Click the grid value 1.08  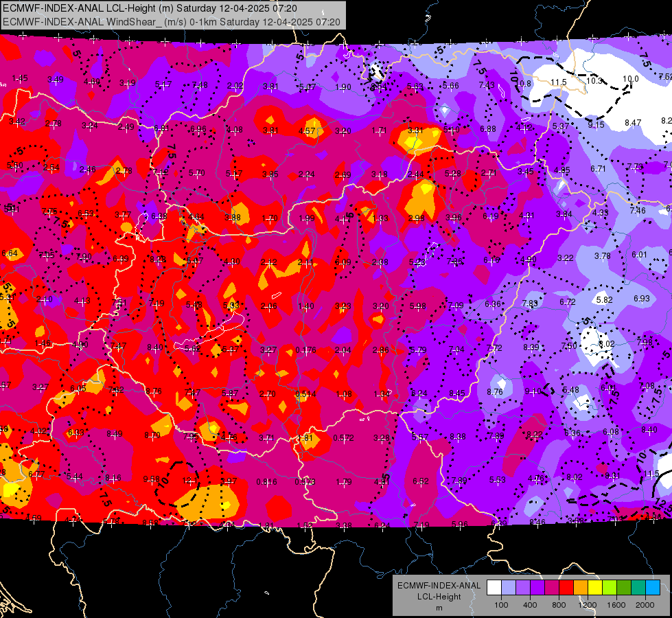click(x=344, y=393)
